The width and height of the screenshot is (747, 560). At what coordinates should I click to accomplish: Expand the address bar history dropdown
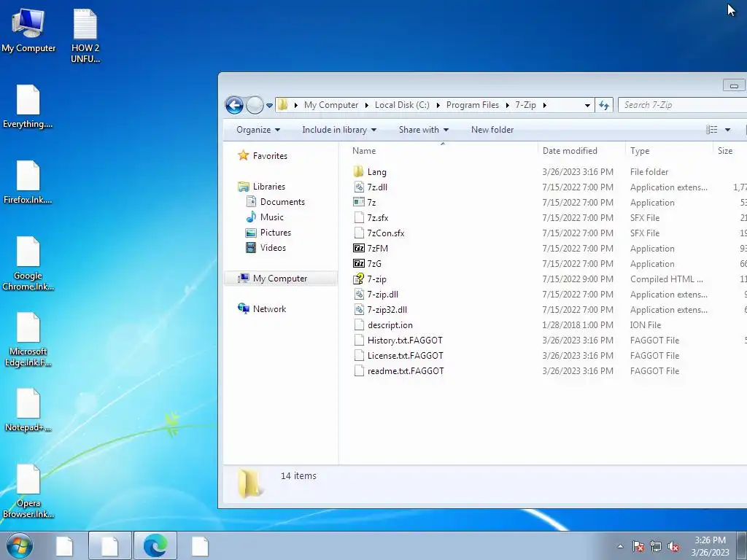point(587,105)
